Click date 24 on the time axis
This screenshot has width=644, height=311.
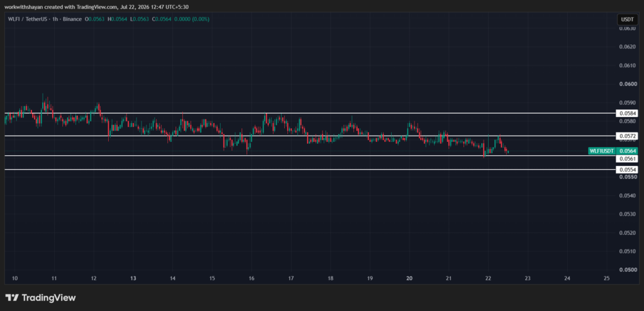(x=567, y=278)
